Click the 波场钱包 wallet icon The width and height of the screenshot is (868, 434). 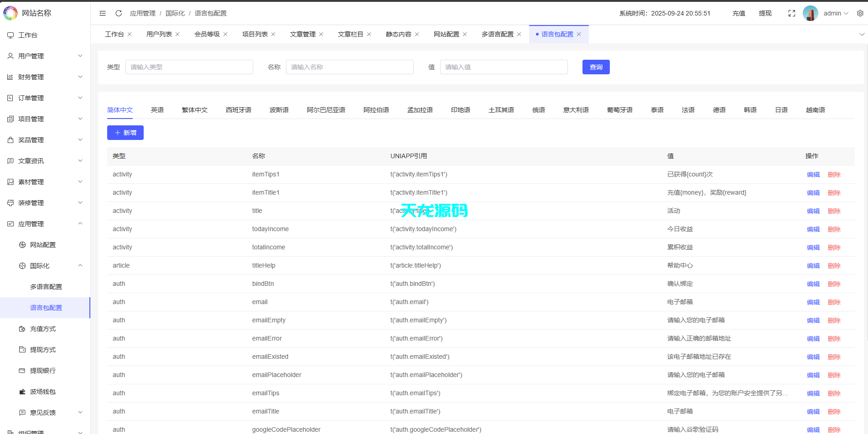pos(22,391)
